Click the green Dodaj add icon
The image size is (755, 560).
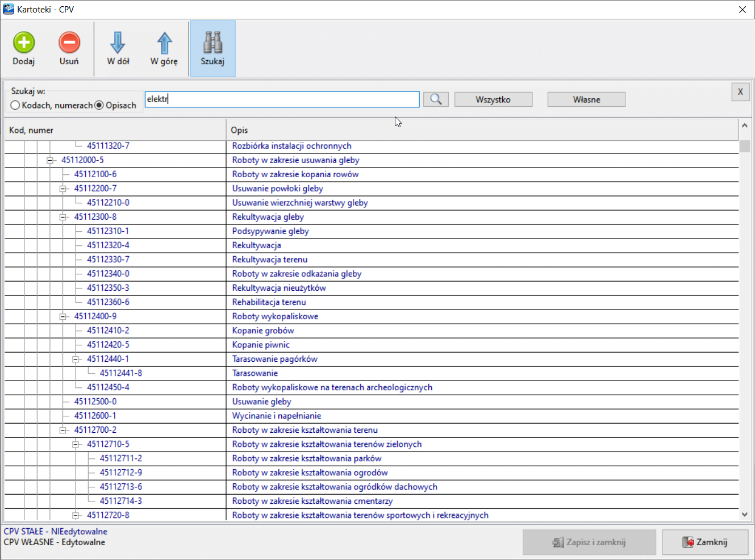pyautogui.click(x=24, y=43)
